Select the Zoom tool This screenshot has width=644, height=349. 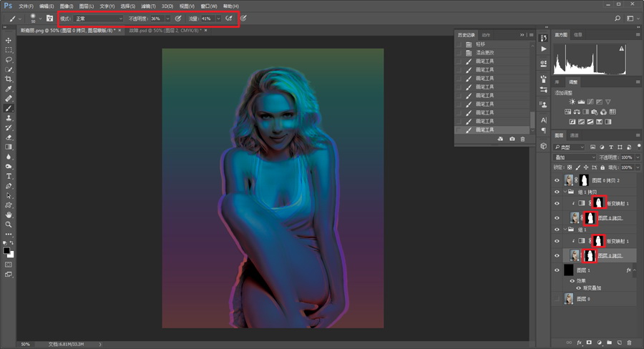8,225
